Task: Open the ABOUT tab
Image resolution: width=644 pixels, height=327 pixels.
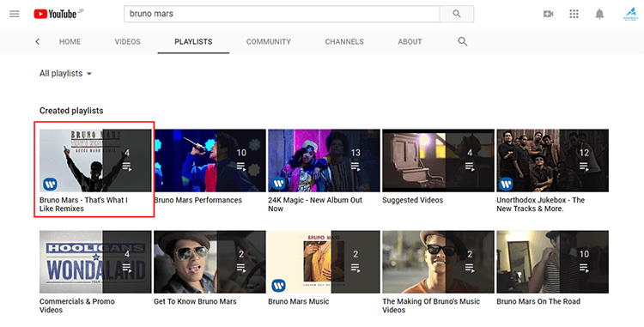Action: (x=410, y=41)
